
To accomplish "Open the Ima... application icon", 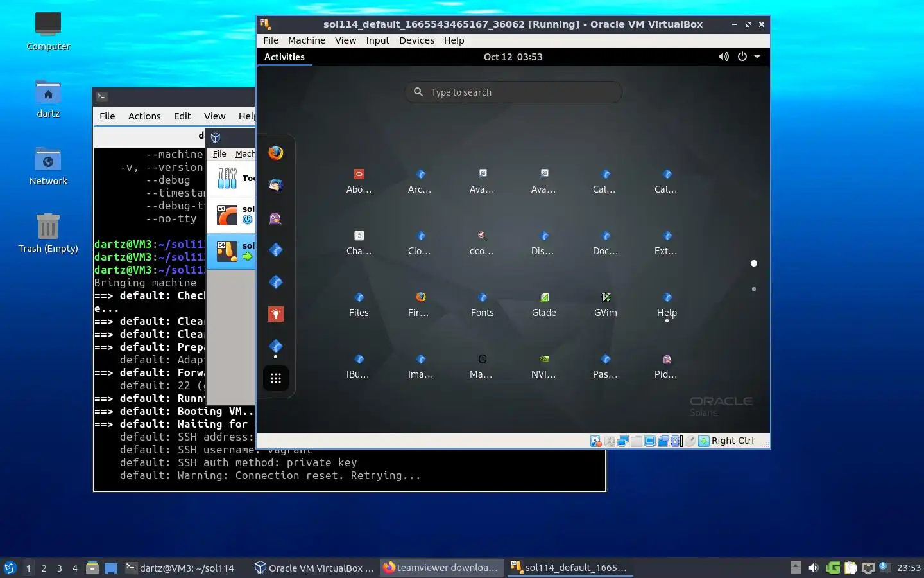I will click(420, 366).
